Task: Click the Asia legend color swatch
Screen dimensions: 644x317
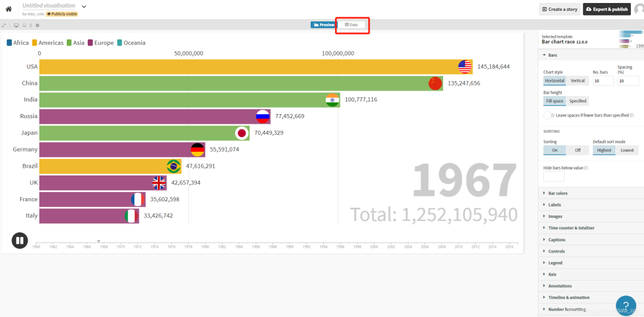Action: [x=69, y=42]
